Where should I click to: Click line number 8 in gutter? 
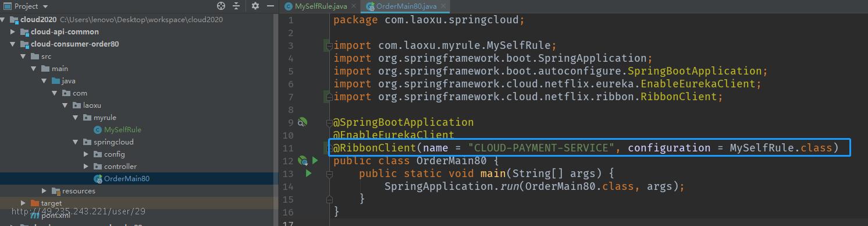click(x=290, y=110)
